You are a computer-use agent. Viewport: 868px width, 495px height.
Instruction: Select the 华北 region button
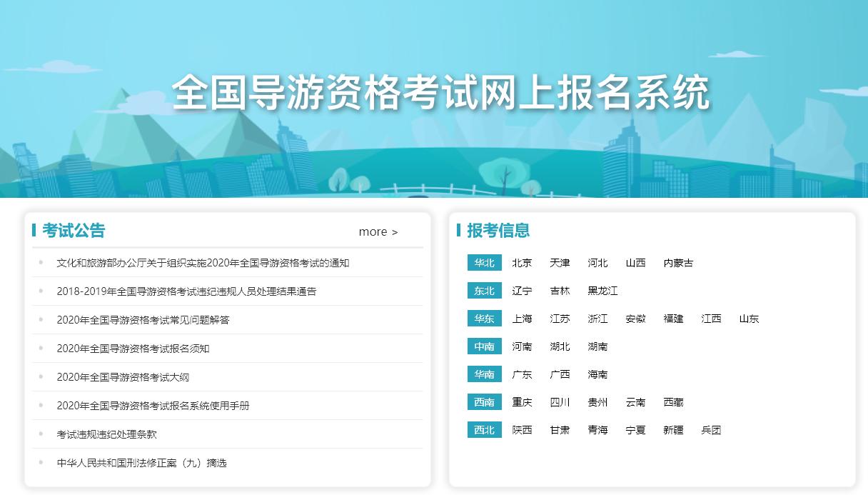[484, 263]
